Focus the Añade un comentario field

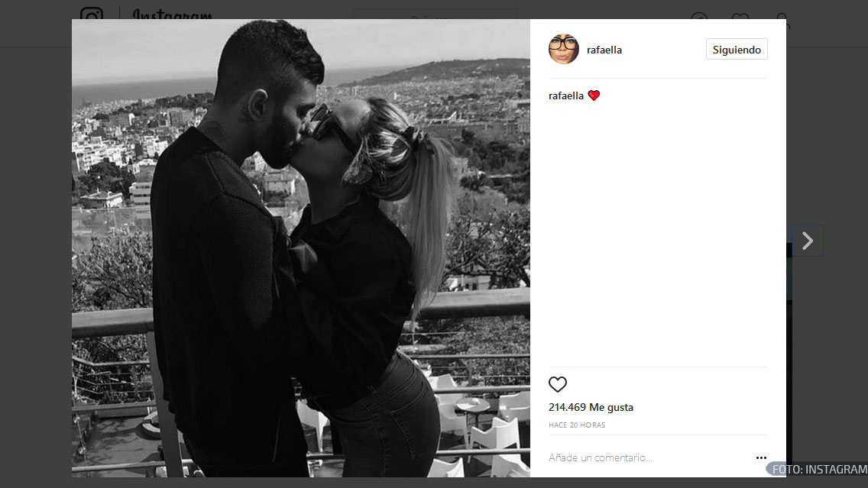pyautogui.click(x=648, y=457)
